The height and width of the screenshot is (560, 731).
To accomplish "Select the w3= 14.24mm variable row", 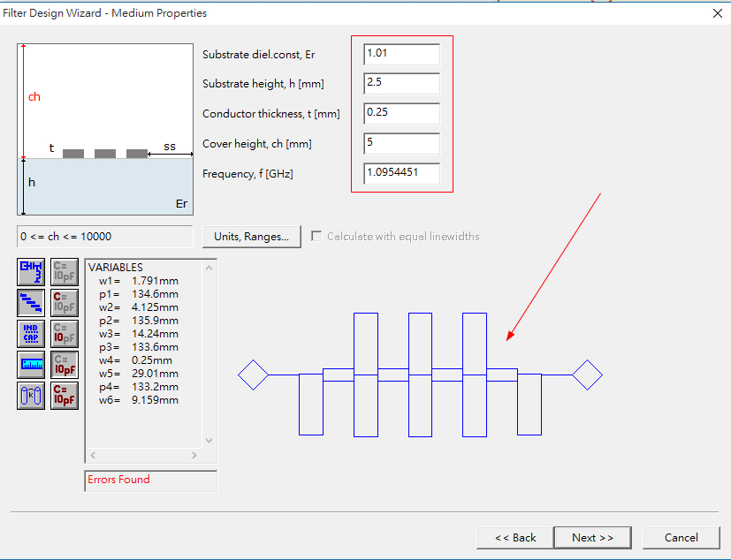I will pos(139,334).
